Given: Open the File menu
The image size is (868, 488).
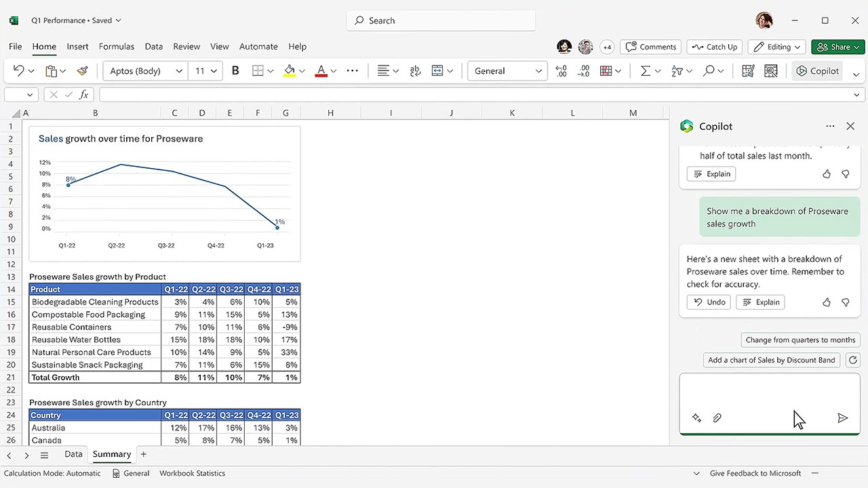Looking at the screenshot, I should (x=15, y=47).
